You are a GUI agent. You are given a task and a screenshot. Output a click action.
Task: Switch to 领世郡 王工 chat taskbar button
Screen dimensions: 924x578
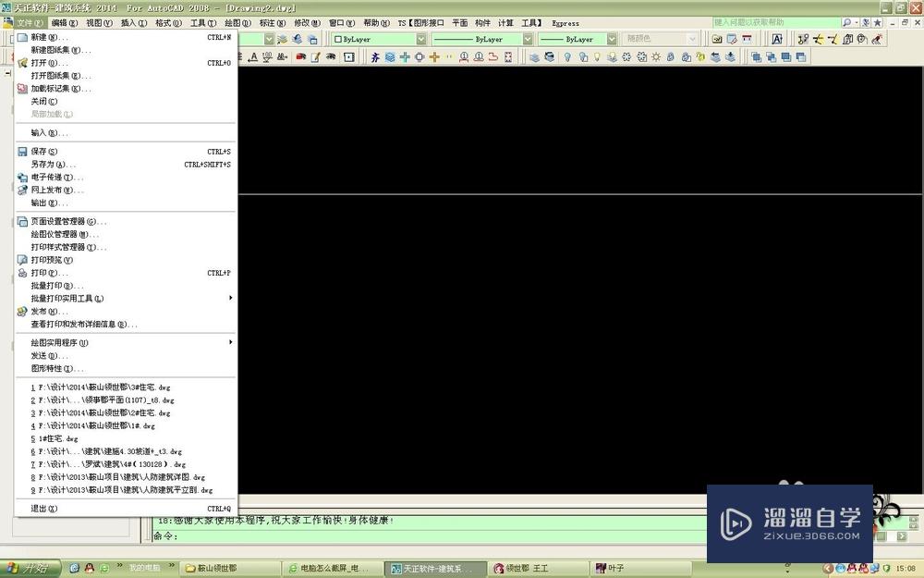point(538,568)
